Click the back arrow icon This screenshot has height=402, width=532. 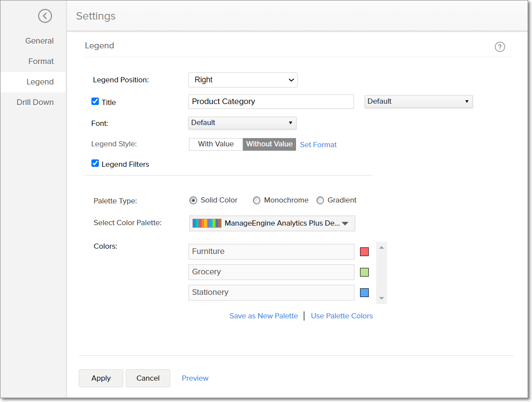[45, 16]
